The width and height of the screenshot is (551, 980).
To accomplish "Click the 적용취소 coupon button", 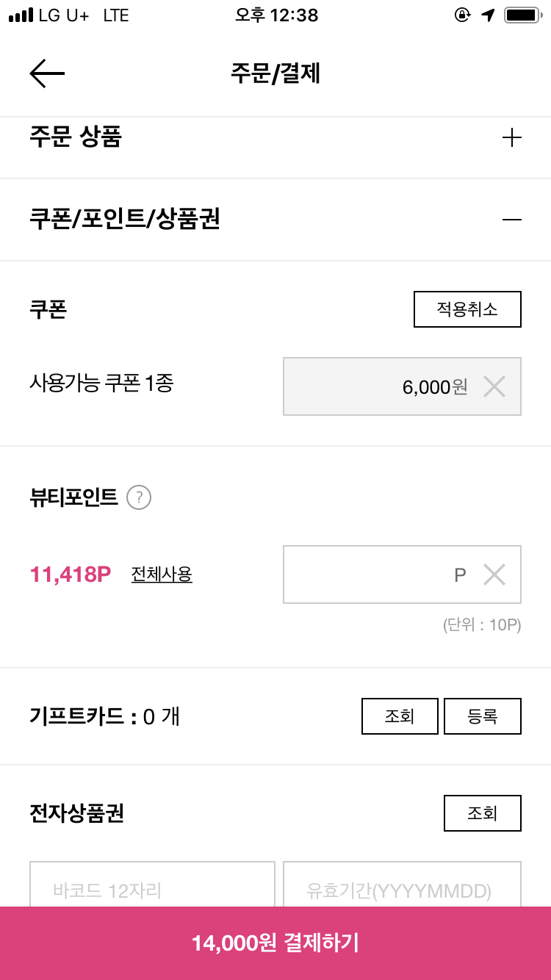I will coord(467,309).
